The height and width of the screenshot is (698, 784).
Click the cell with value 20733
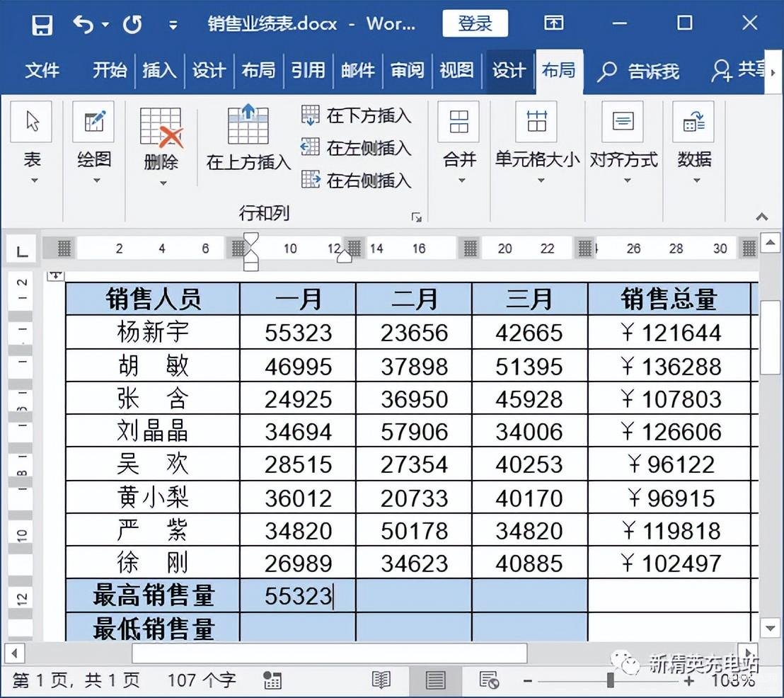(414, 498)
